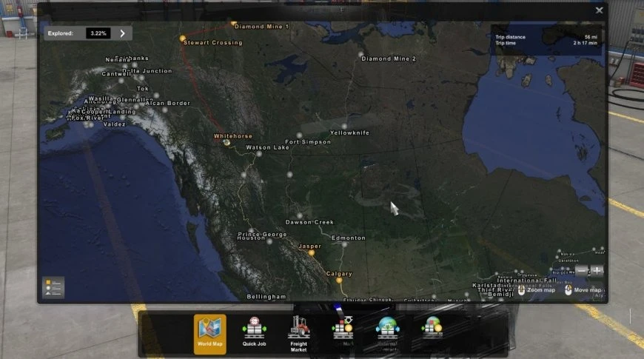Click the yellow Jasper marker
The image size is (644, 359).
coord(312,253)
